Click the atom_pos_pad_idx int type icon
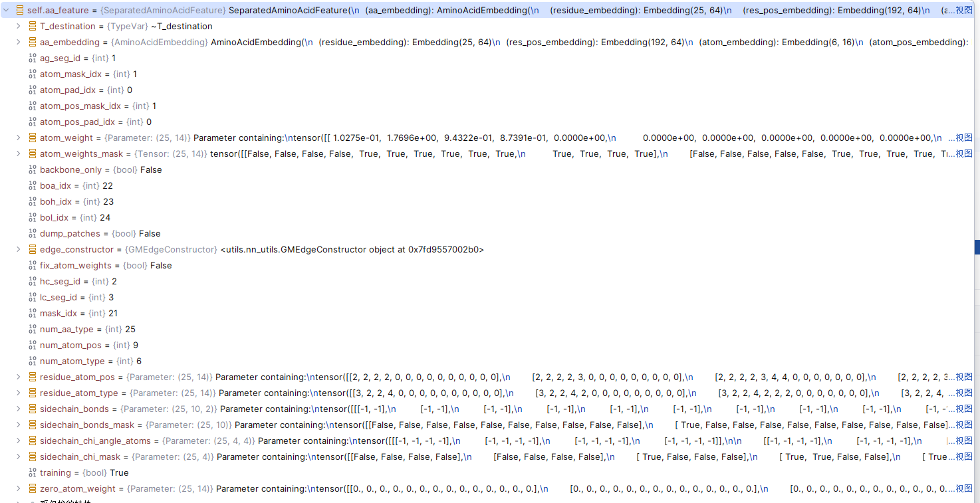The image size is (980, 503). pos(33,122)
